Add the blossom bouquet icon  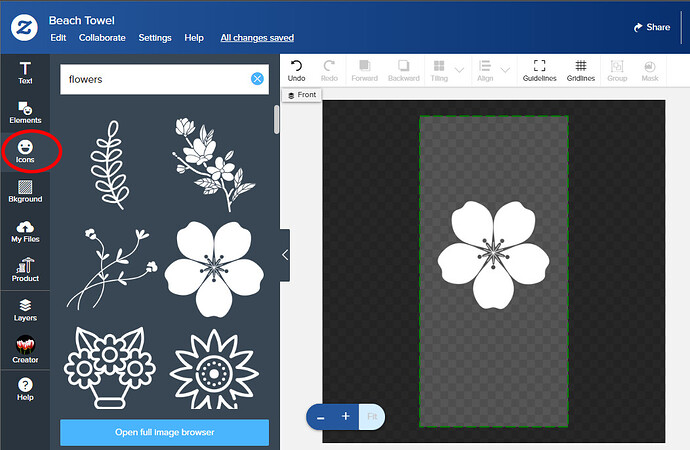tap(213, 165)
